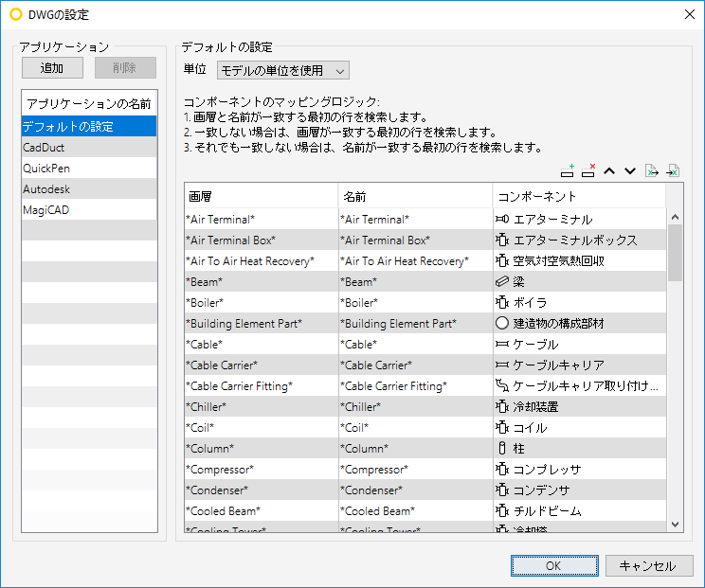Click the キャンセル button
The width and height of the screenshot is (705, 588).
tap(649, 565)
